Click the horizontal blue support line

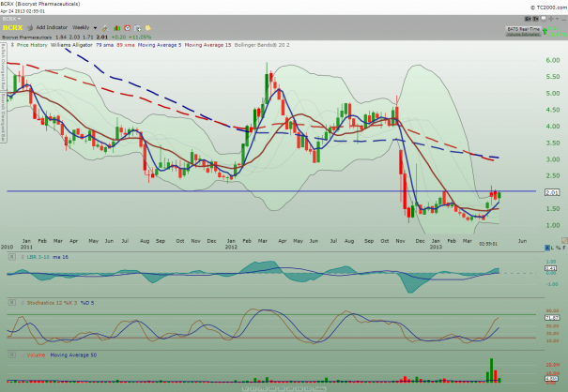pyautogui.click(x=271, y=191)
